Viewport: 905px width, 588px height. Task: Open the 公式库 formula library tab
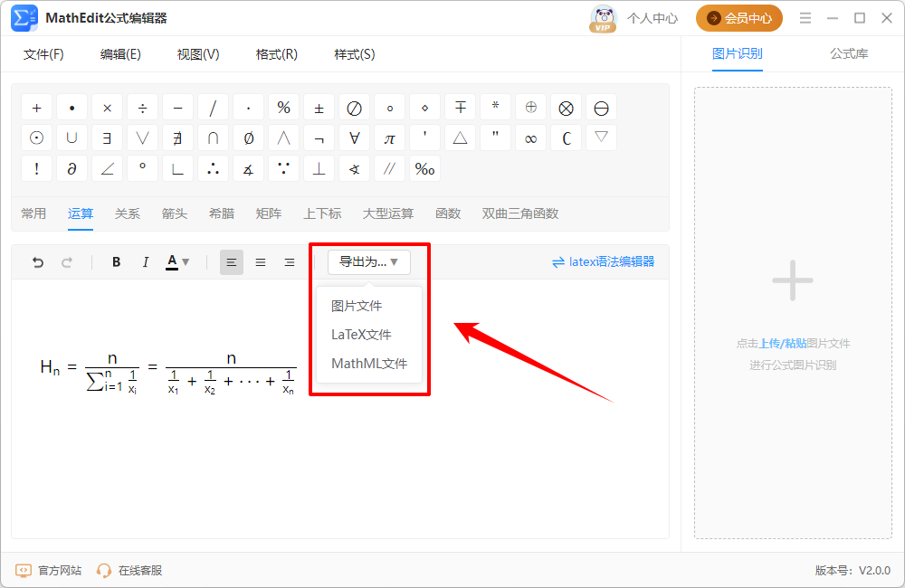click(849, 53)
